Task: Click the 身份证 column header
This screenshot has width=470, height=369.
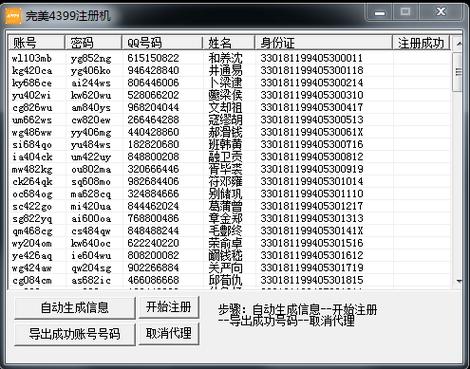Action: [x=324, y=43]
